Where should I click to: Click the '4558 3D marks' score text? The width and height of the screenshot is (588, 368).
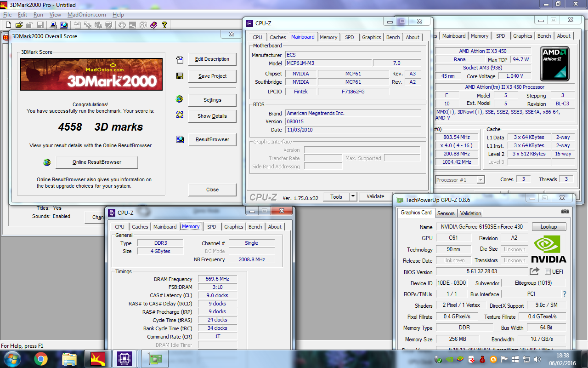click(x=100, y=127)
